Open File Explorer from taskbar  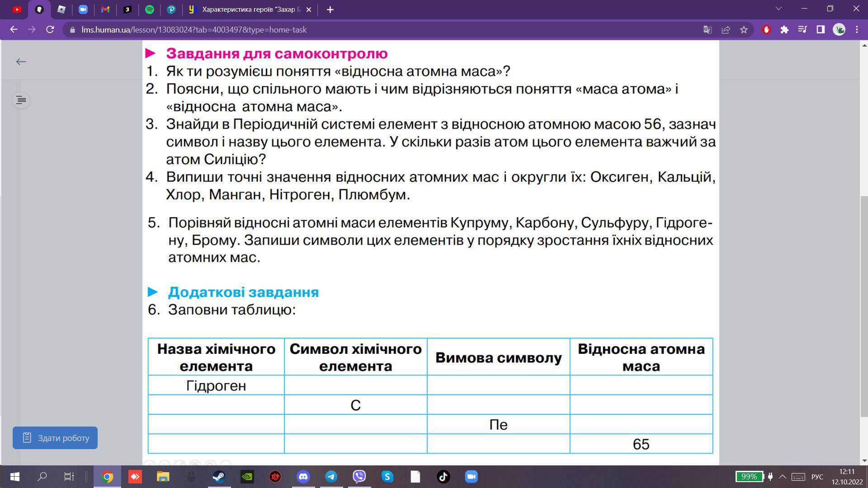[x=163, y=477]
